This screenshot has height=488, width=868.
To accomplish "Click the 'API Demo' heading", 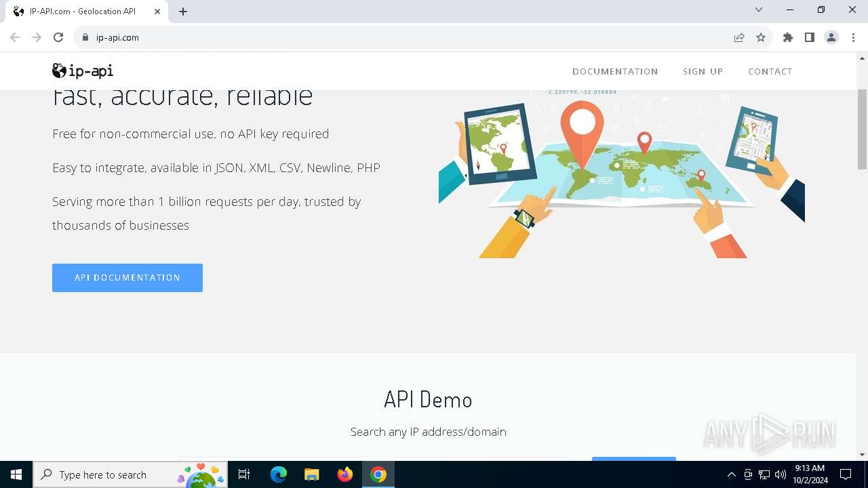I will pyautogui.click(x=428, y=399).
